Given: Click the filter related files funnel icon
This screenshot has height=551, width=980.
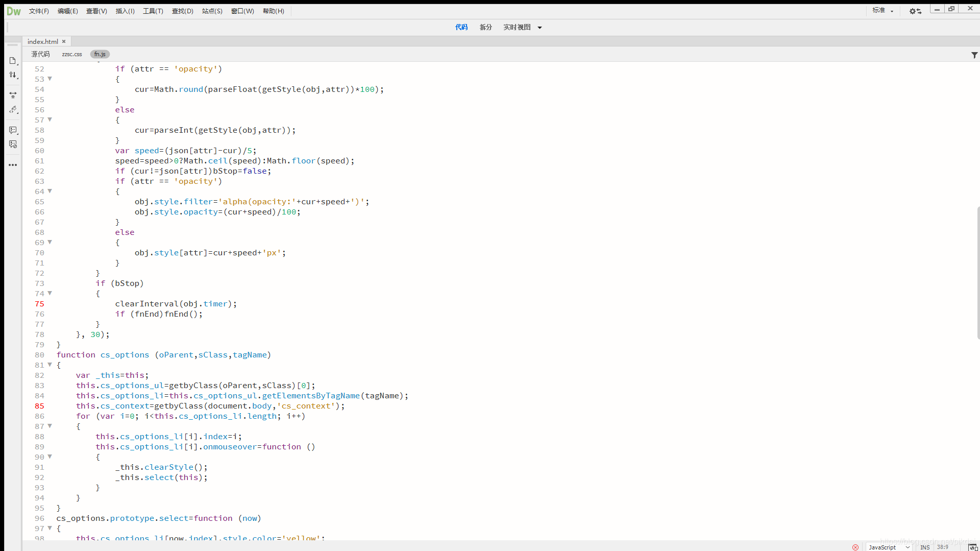Looking at the screenshot, I should pos(974,55).
